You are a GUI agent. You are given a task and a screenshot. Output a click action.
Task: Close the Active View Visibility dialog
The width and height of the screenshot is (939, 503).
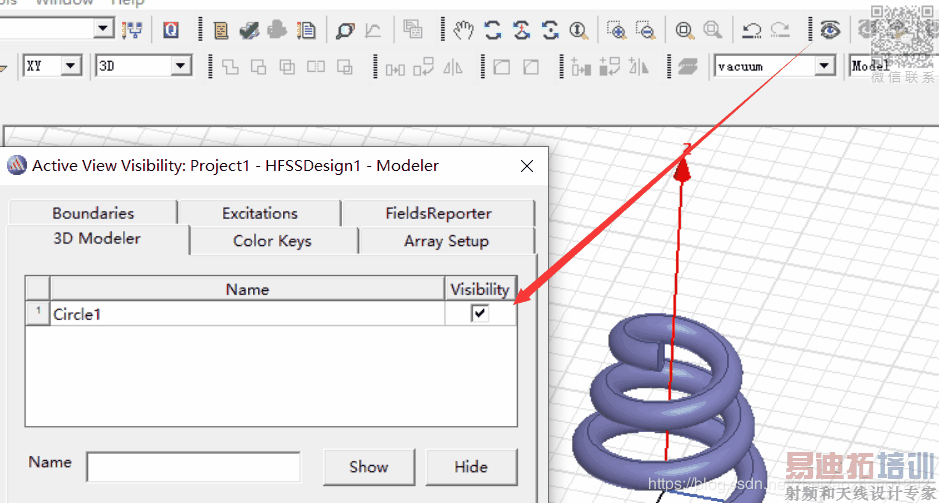pyautogui.click(x=526, y=166)
